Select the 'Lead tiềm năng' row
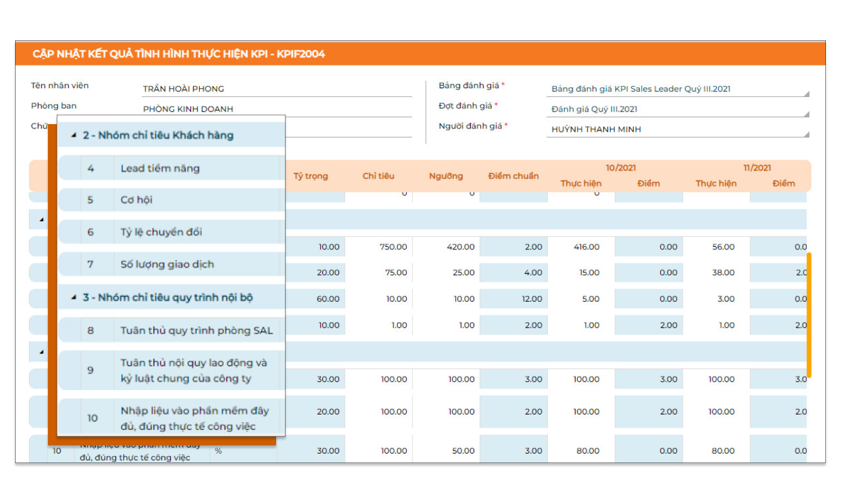841x504 pixels. click(x=160, y=168)
